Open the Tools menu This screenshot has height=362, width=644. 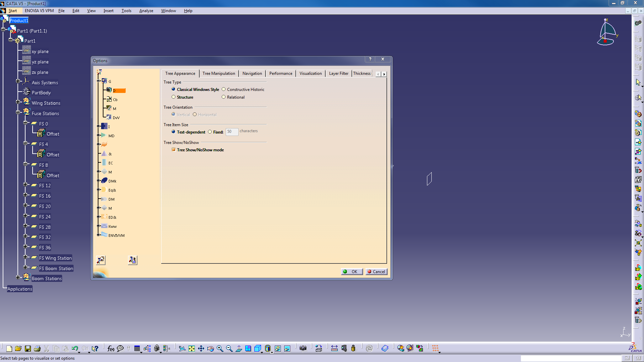[x=126, y=11]
